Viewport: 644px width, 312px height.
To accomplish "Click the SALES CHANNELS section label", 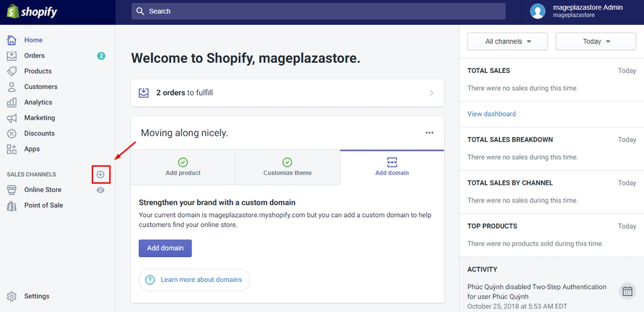I will pyautogui.click(x=31, y=175).
